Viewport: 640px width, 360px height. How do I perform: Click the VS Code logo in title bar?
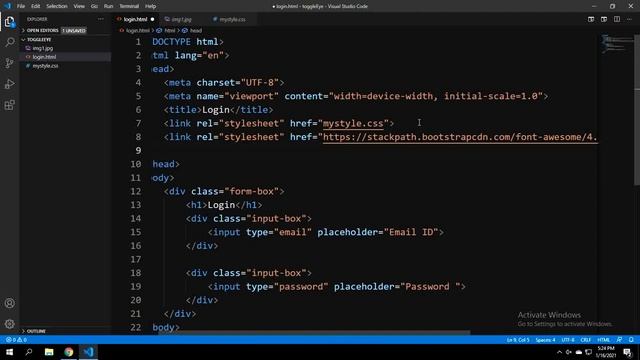tap(7, 6)
